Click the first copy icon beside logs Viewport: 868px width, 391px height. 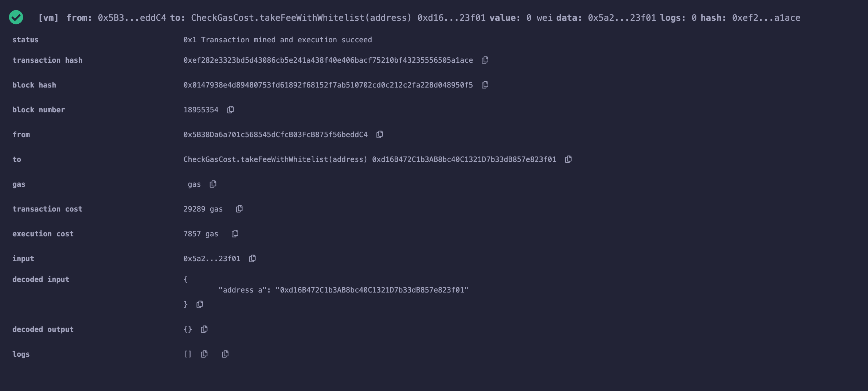(x=204, y=354)
